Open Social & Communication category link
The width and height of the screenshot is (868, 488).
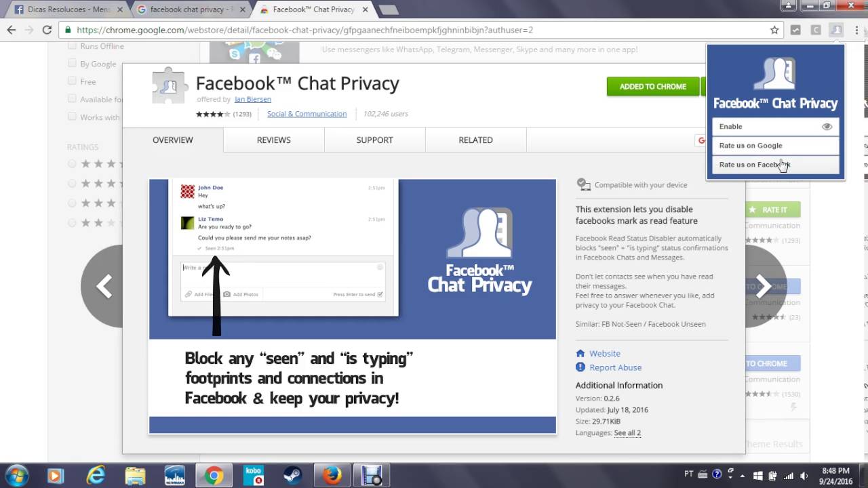tap(307, 114)
